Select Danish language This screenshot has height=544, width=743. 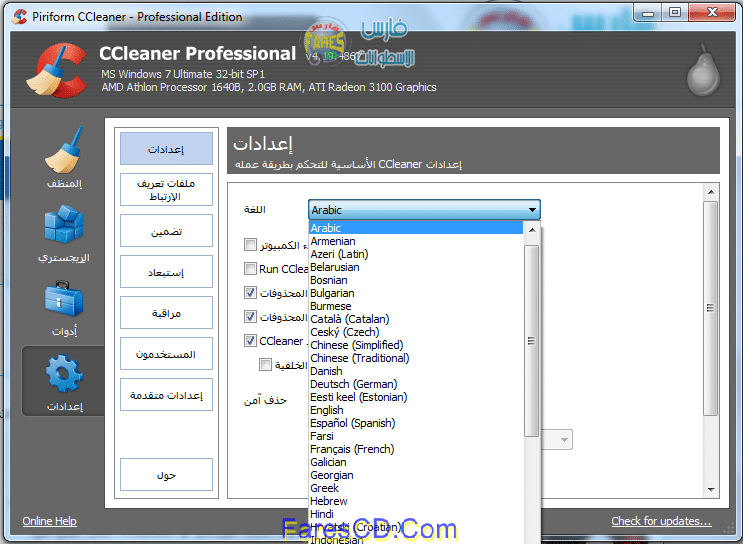point(416,371)
